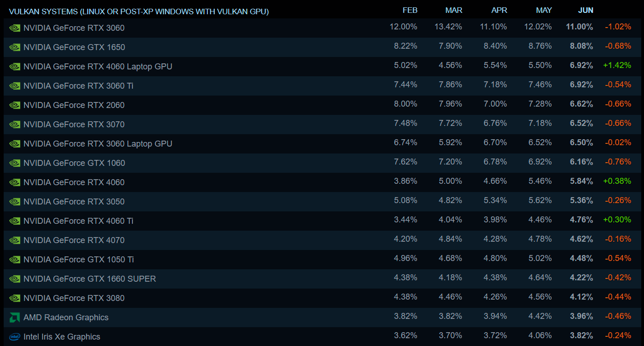Click the NVIDIA icon next to RTX 2060
The image size is (644, 346).
point(15,105)
